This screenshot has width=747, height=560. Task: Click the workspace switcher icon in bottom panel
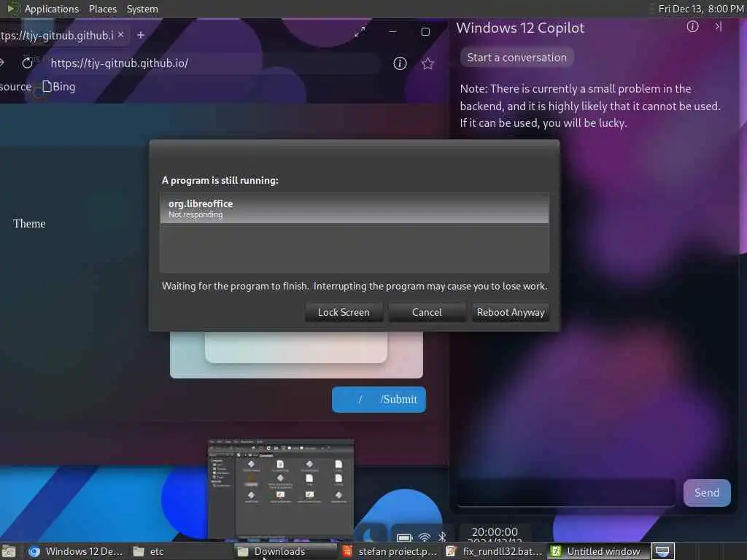pyautogui.click(x=662, y=551)
